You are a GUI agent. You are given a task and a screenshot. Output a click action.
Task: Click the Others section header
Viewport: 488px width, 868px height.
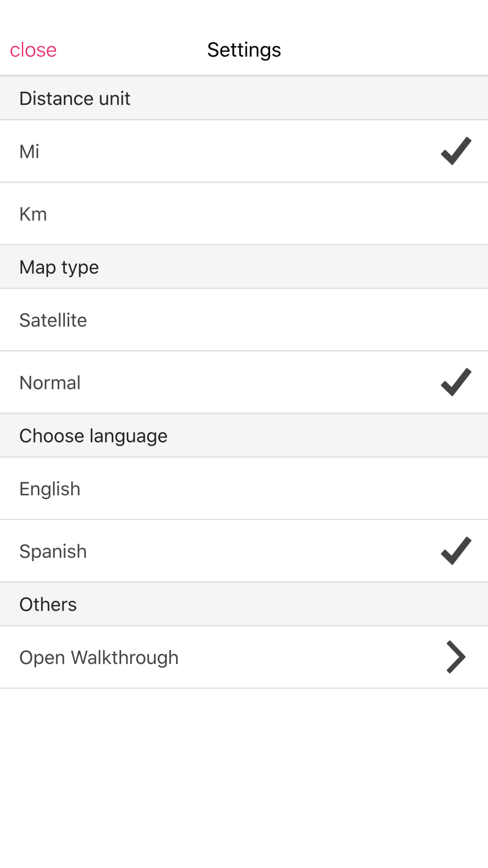pos(48,604)
